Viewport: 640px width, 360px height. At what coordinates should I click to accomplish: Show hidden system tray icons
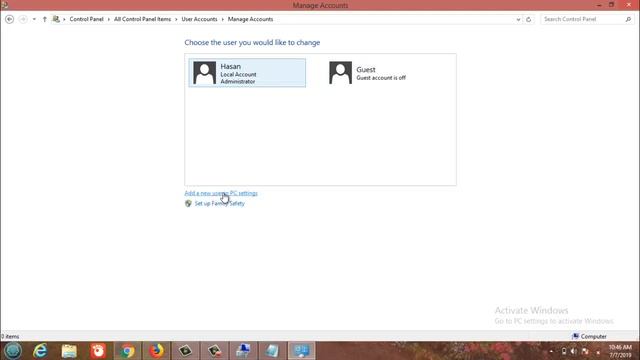pyautogui.click(x=551, y=351)
